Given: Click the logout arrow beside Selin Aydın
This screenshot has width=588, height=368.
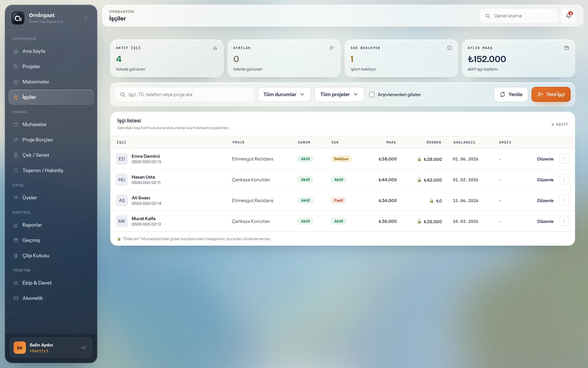Looking at the screenshot, I should click(x=83, y=348).
